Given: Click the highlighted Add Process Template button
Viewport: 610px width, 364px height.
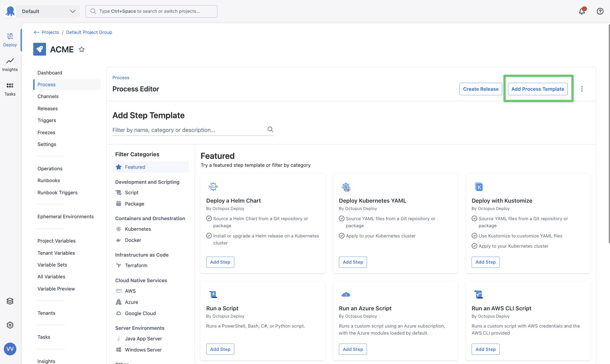Looking at the screenshot, I should [537, 89].
